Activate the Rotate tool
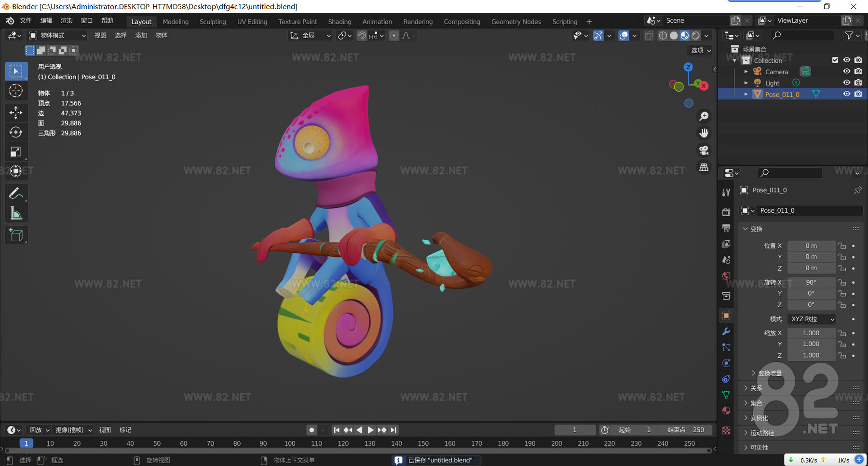 tap(16, 132)
